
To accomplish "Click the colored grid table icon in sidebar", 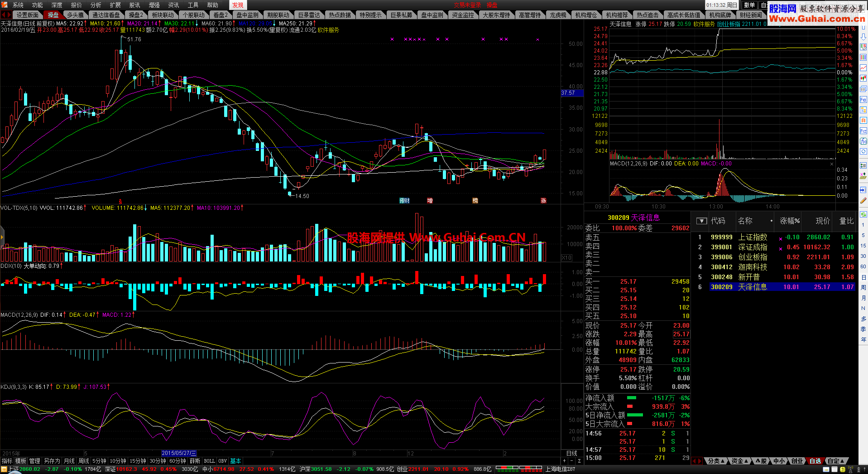I will 863,57.
